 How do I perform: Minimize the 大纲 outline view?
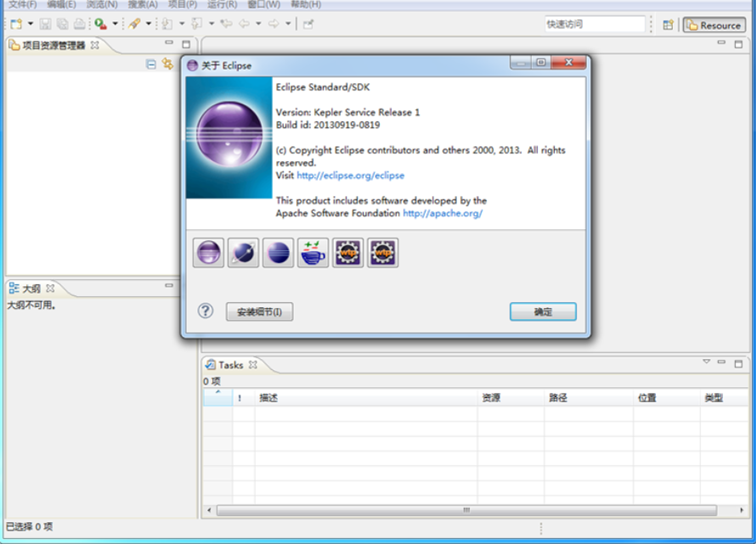click(169, 286)
